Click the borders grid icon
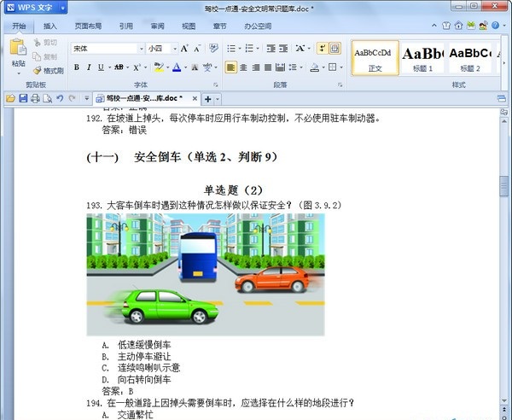This screenshot has width=512, height=420. point(333,67)
